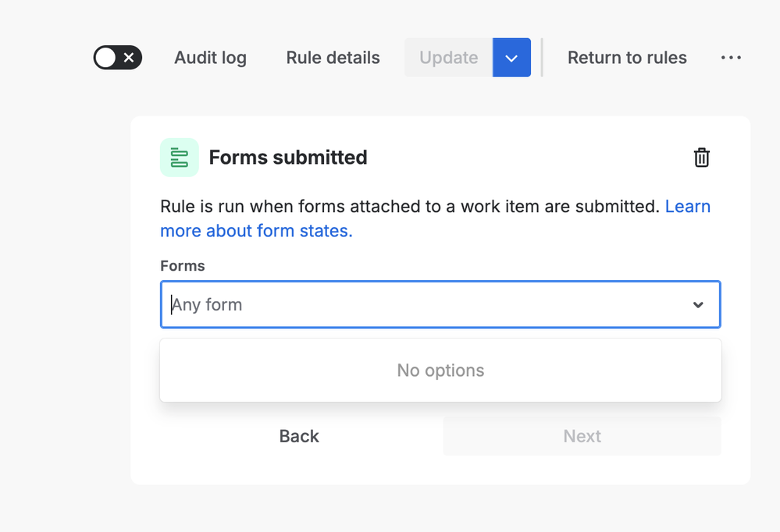This screenshot has width=780, height=532.
Task: Click the "Forms" field label
Action: 183,266
